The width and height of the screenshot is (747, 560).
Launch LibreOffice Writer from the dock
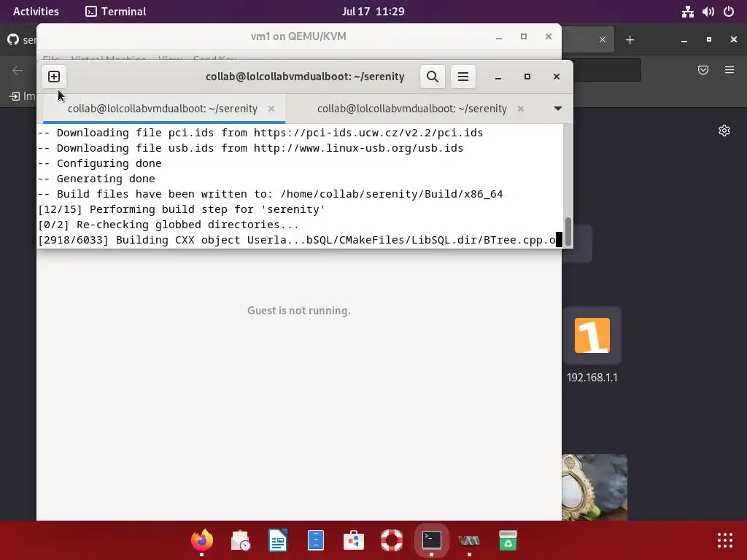(x=278, y=540)
